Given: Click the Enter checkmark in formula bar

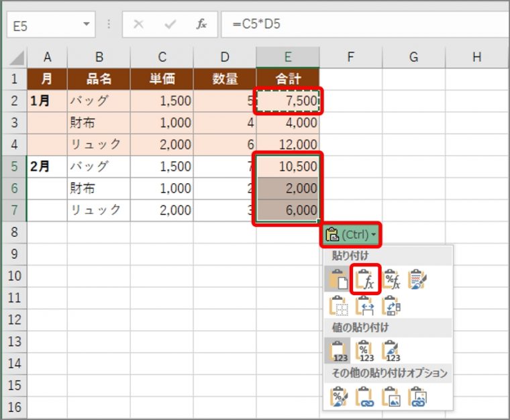Looking at the screenshot, I should tap(170, 24).
